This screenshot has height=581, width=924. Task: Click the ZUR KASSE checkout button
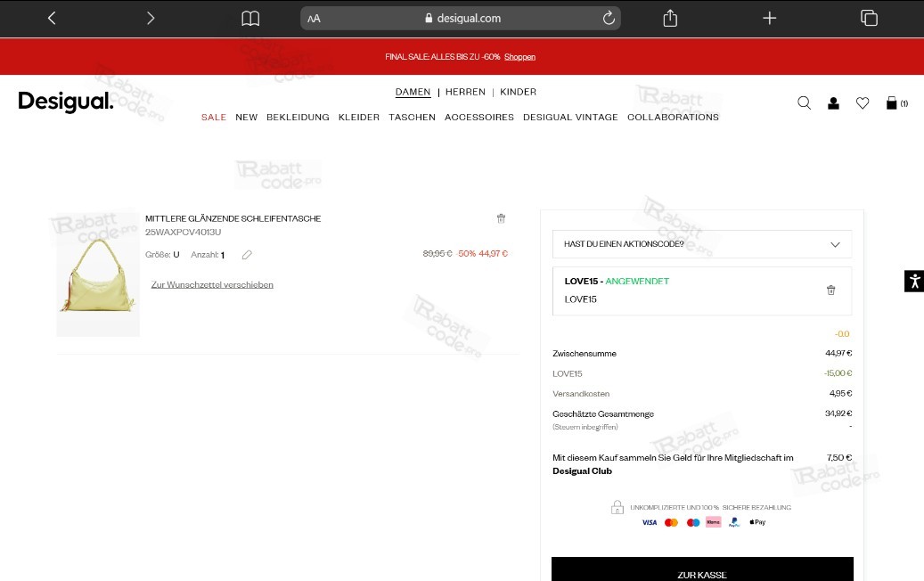pos(702,569)
